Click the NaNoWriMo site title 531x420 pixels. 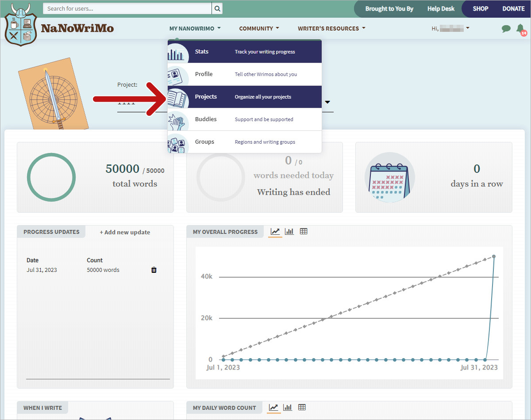click(x=77, y=28)
